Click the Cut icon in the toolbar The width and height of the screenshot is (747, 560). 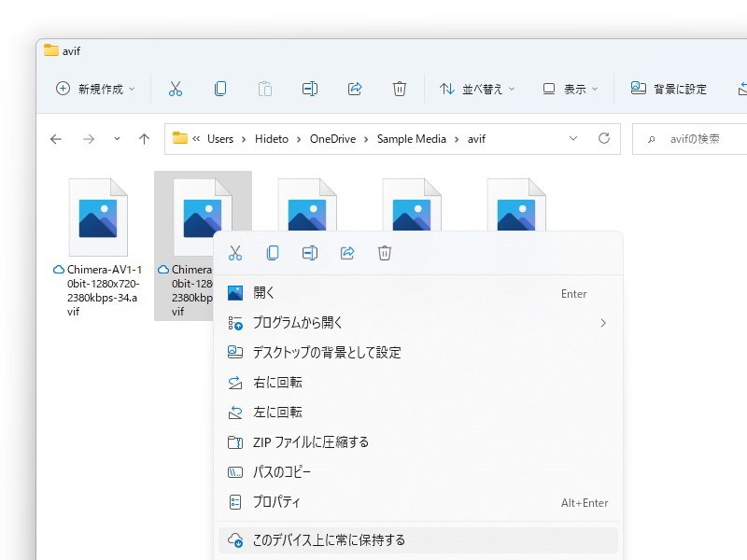pos(175,89)
